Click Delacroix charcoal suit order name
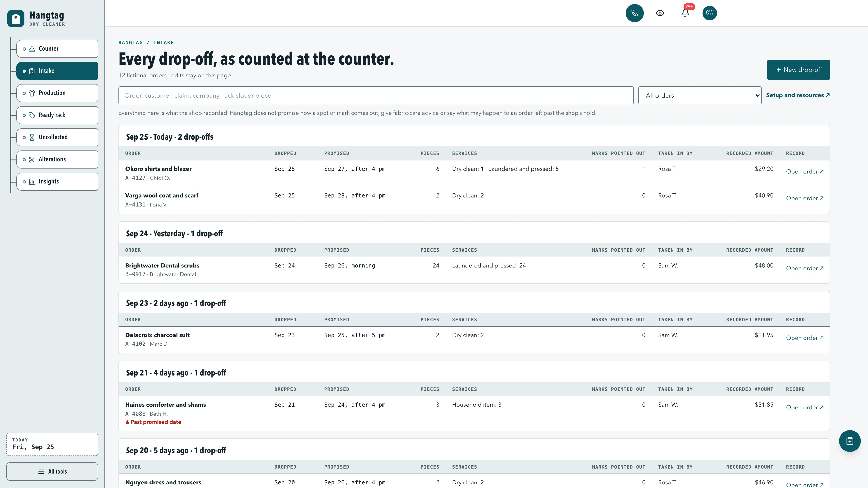 click(x=157, y=335)
